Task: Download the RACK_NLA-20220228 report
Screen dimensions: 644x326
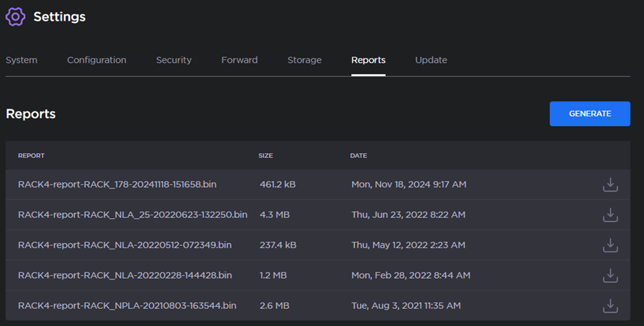Action: (x=610, y=275)
